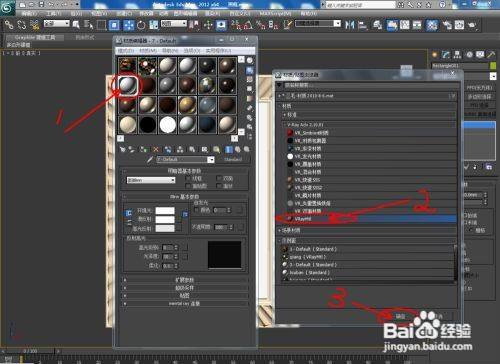Viewport: 500px width, 364px height.
Task: Click Sample Type icon beside slots
Action: tap(250, 61)
